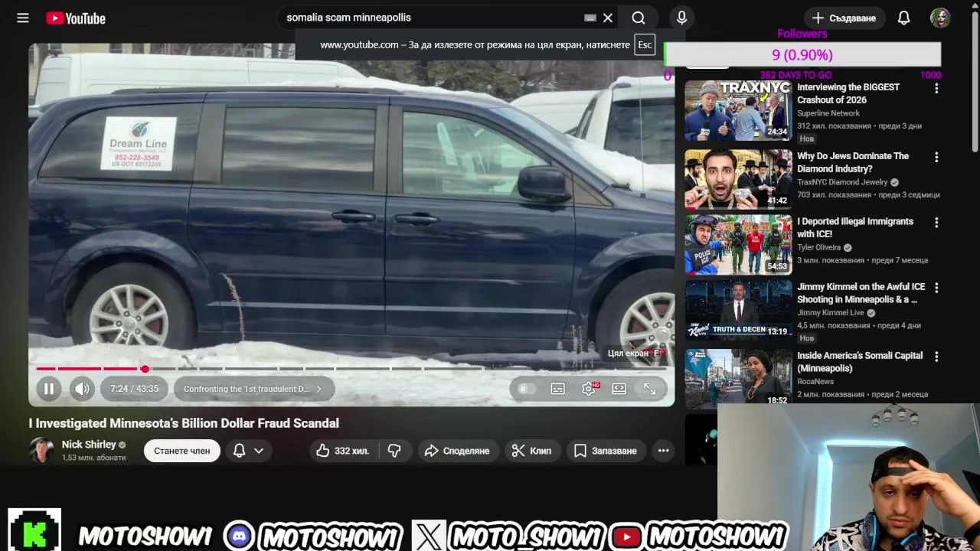Open Nick Shirley channel avatar

tap(41, 451)
